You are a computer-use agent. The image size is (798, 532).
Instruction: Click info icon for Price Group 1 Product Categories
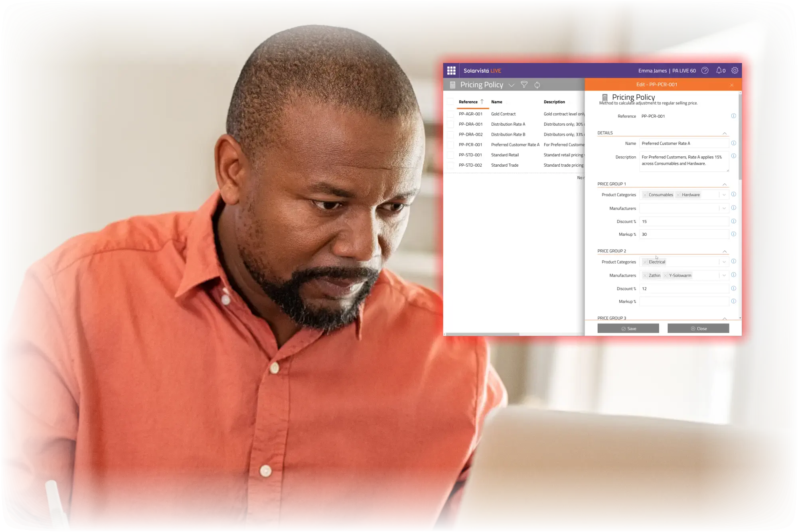click(x=733, y=194)
